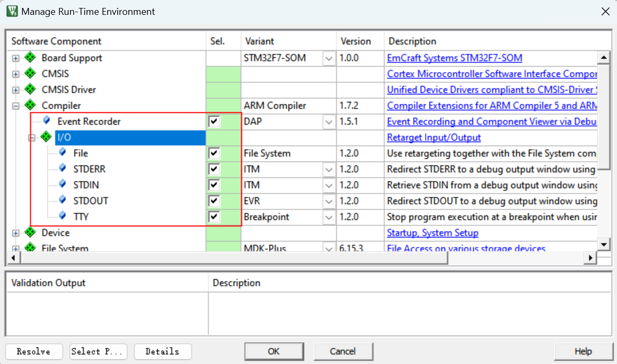The image size is (617, 364).
Task: Click the Compiler green diamond icon
Action: [30, 105]
